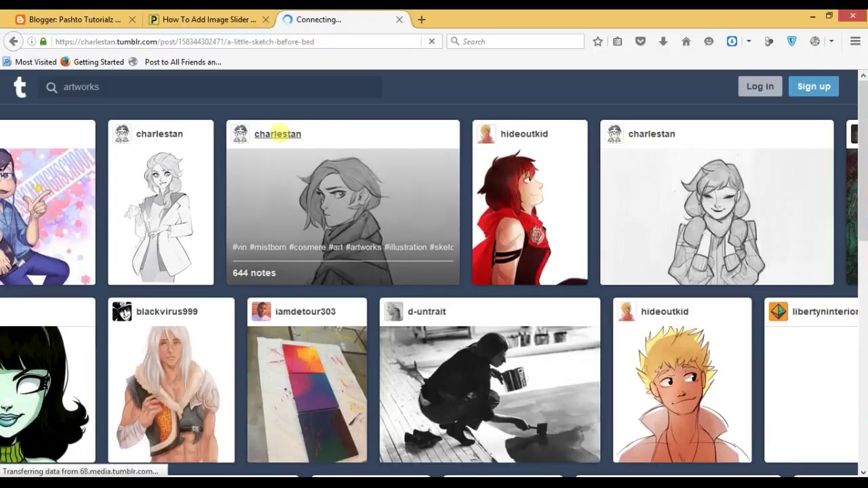Open the libertyninterior blog avatar

click(778, 312)
